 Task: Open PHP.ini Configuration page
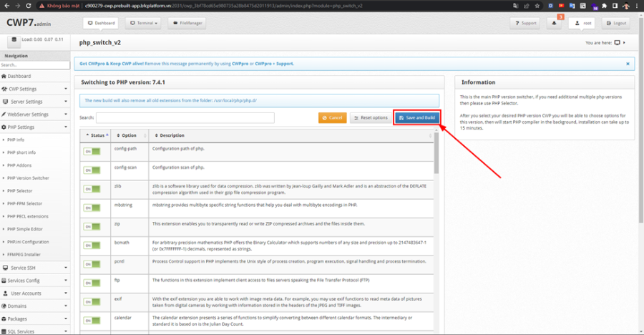pos(28,242)
